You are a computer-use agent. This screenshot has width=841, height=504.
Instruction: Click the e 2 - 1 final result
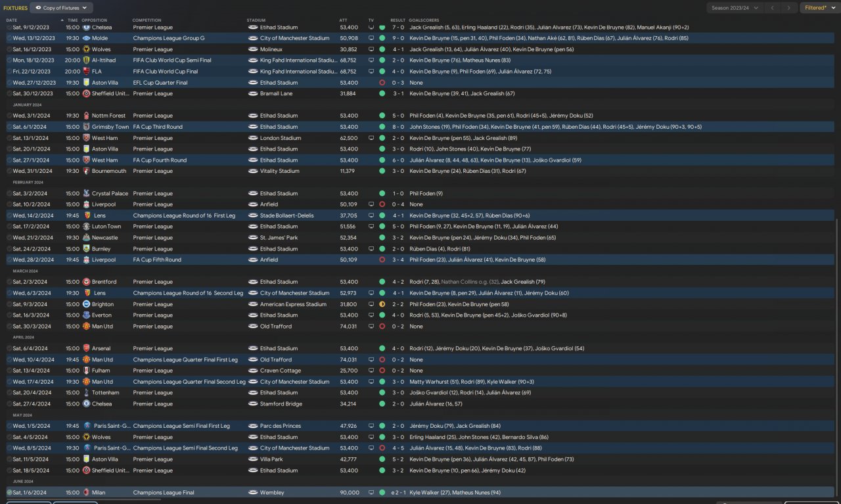(397, 492)
